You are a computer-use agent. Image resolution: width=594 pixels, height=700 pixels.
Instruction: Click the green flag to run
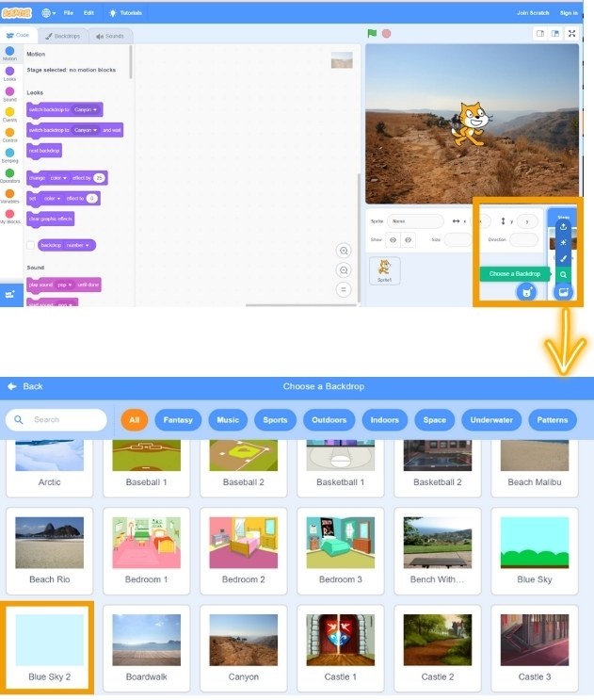(x=372, y=34)
